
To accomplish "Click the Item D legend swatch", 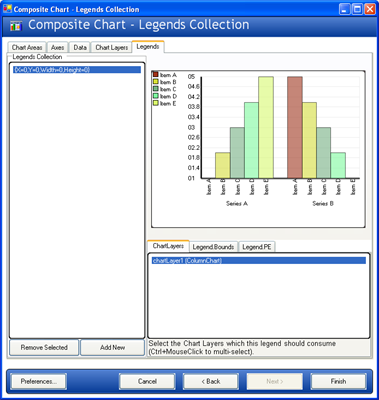I will pyautogui.click(x=156, y=96).
